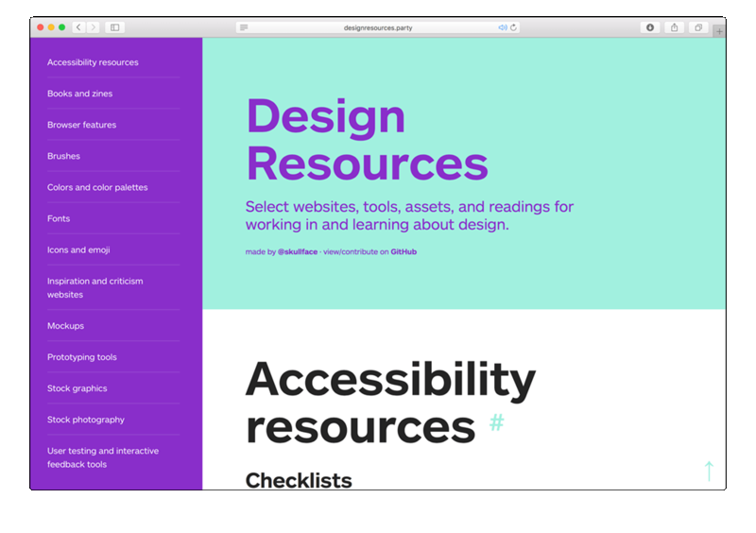756x533 pixels.
Task: Show the tab overview icon
Action: (x=698, y=27)
